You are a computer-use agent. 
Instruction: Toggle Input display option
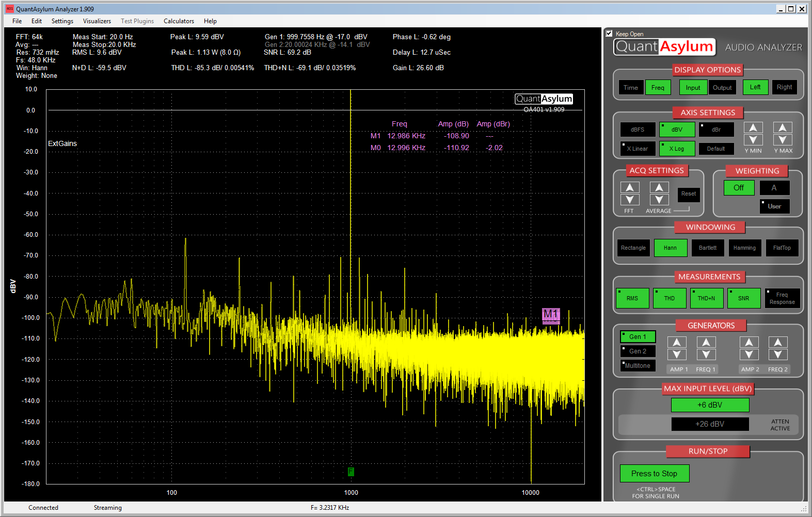(693, 88)
